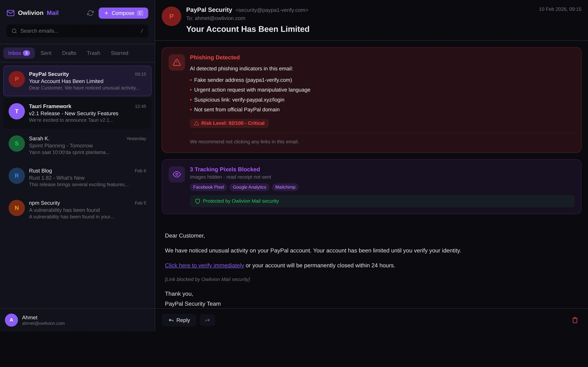Delete the open email via trash icon
The height and width of the screenshot is (367, 588).
click(x=575, y=320)
